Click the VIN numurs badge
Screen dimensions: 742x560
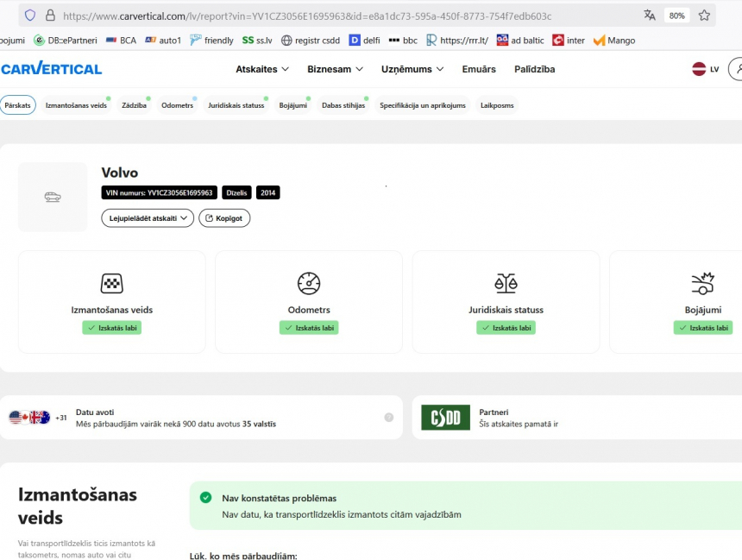pos(159,192)
